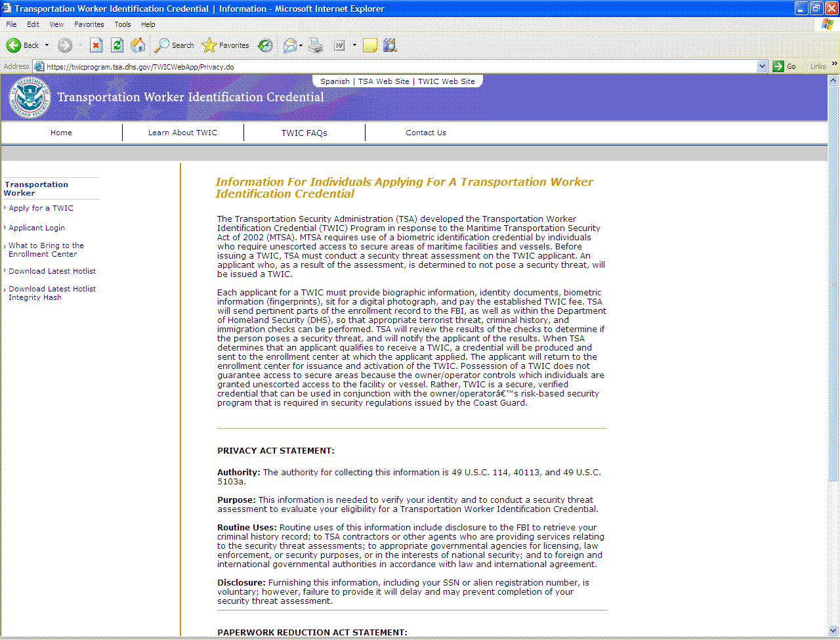Go back with the Back arrow button
This screenshot has height=640, width=840.
(22, 45)
